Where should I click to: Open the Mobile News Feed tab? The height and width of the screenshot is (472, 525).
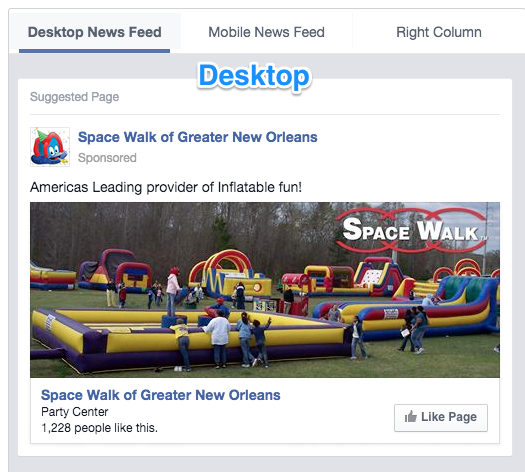(267, 32)
